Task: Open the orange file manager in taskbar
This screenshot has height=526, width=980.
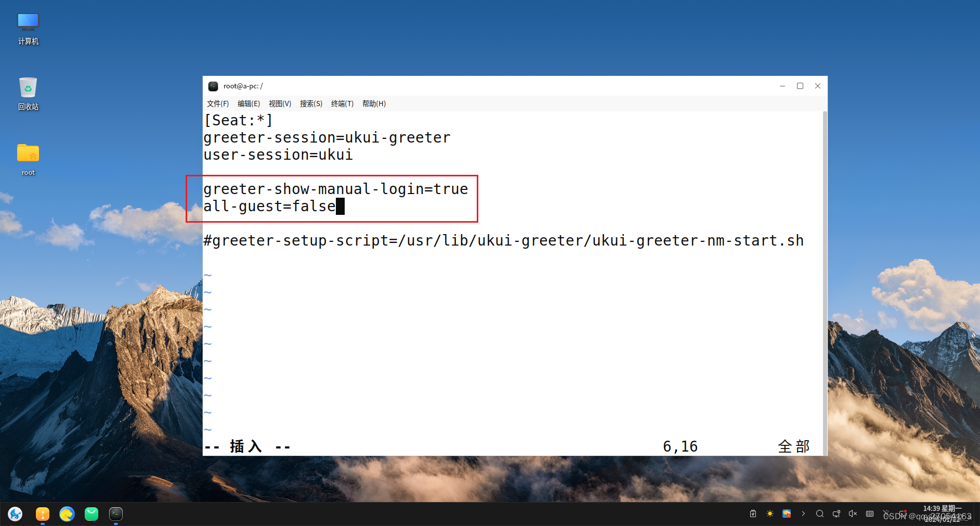Action: [x=43, y=514]
